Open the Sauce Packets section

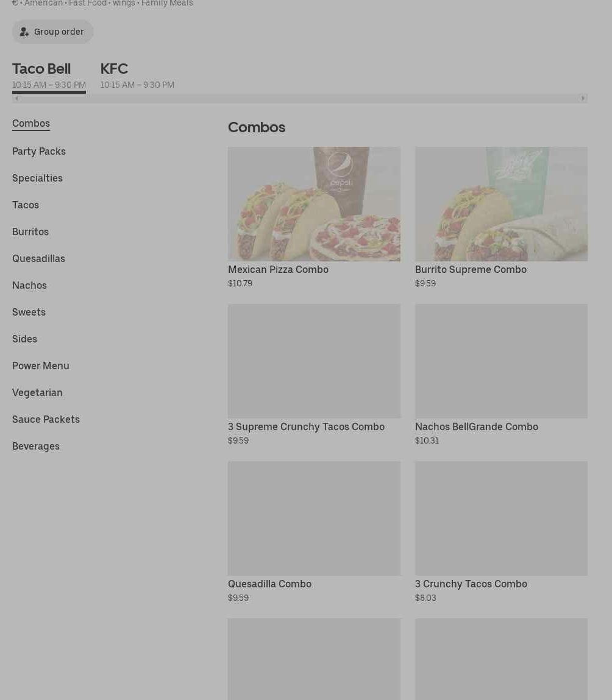pyautogui.click(x=46, y=419)
